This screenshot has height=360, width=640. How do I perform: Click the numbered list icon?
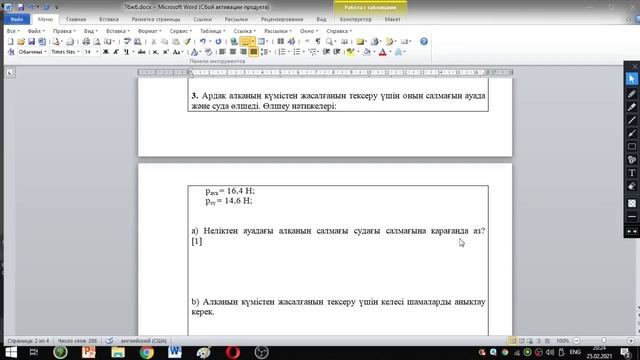(282, 52)
